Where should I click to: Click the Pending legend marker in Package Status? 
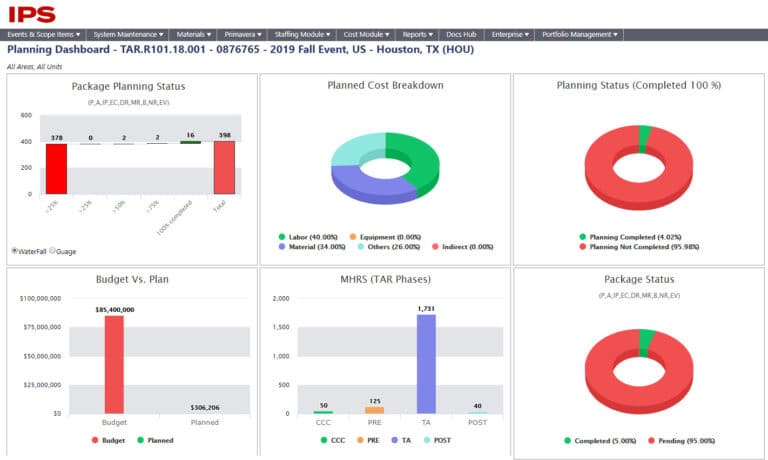[654, 440]
